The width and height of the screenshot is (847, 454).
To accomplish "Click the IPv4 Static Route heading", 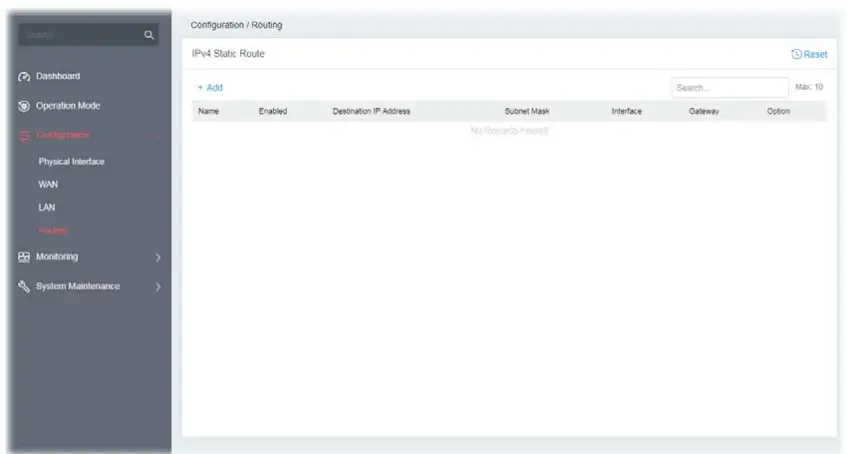I will [x=228, y=54].
